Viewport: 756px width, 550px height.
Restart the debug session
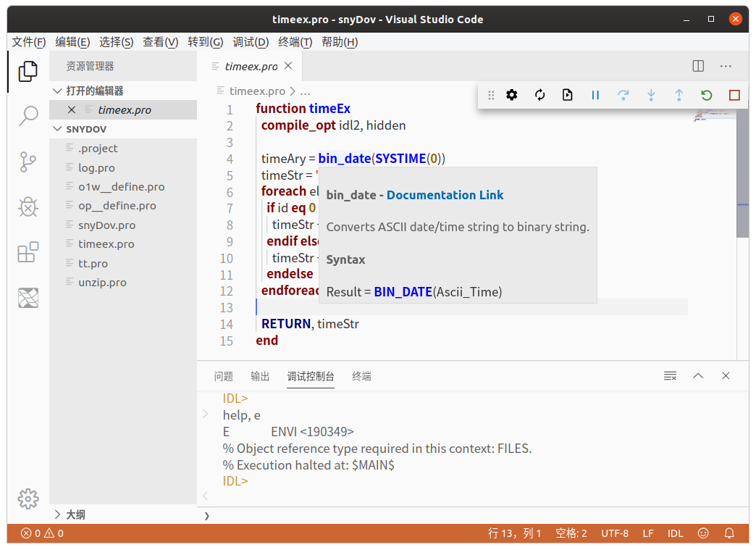tap(706, 95)
